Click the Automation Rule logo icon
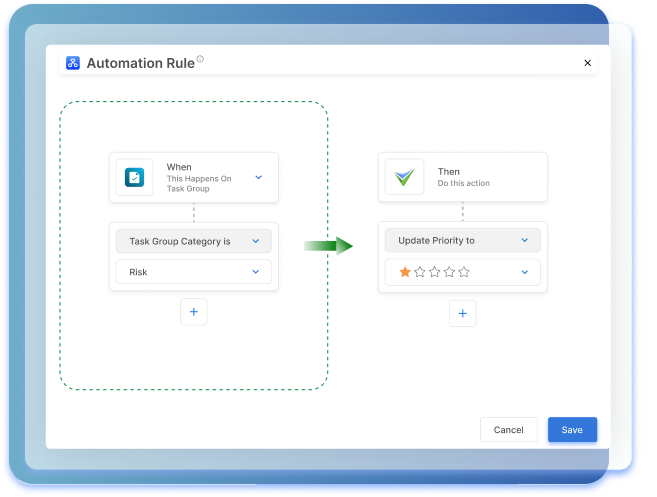Screen dimensions: 657x497 (73, 63)
